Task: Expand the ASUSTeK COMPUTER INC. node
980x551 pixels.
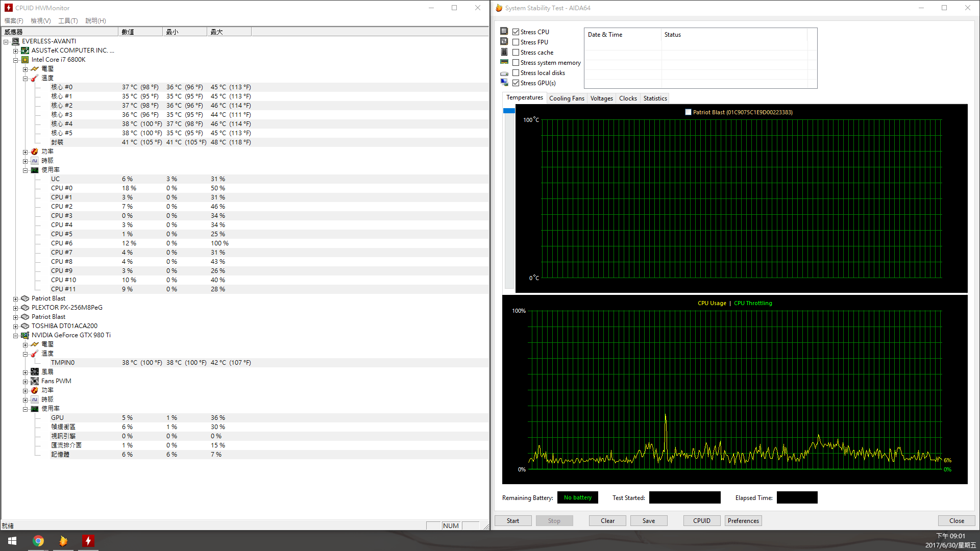Action: 16,51
